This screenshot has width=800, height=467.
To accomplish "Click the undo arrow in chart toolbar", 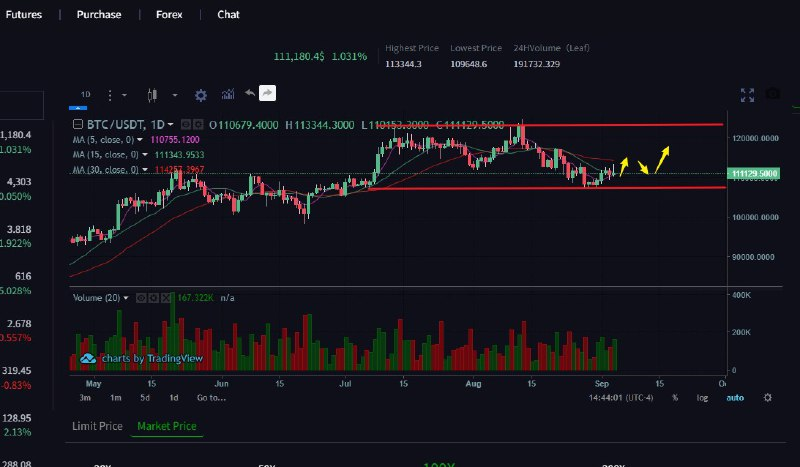I will coord(249,93).
